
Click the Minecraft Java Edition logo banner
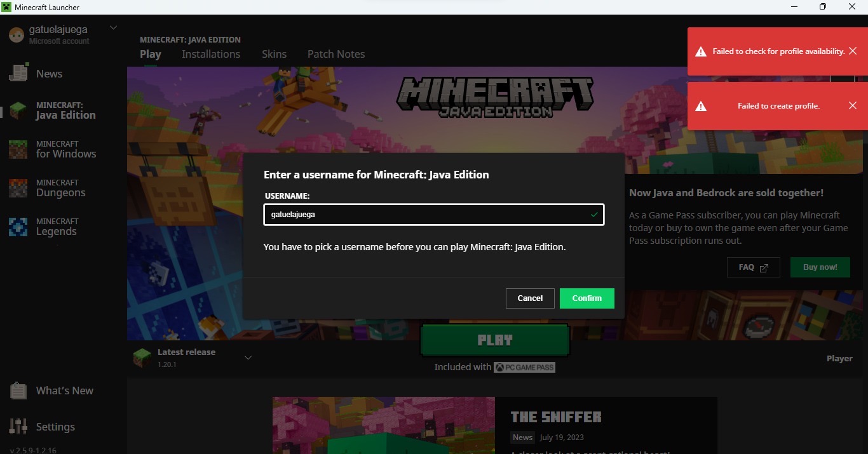pos(495,97)
